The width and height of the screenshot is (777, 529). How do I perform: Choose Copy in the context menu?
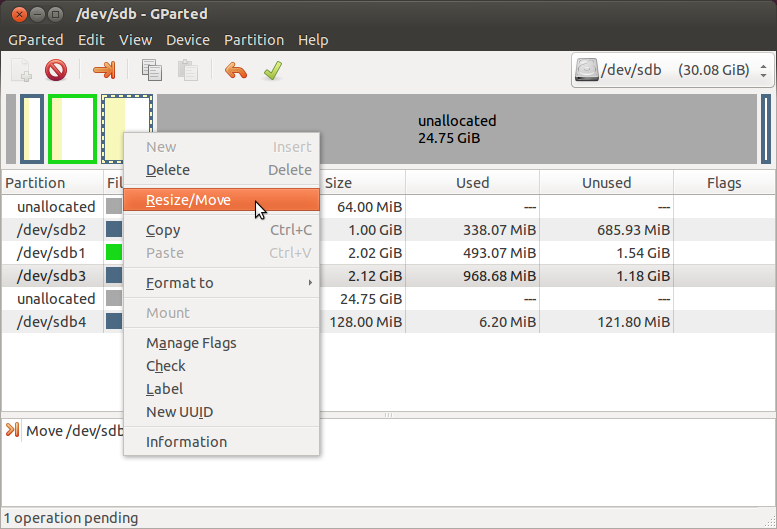tap(221, 230)
